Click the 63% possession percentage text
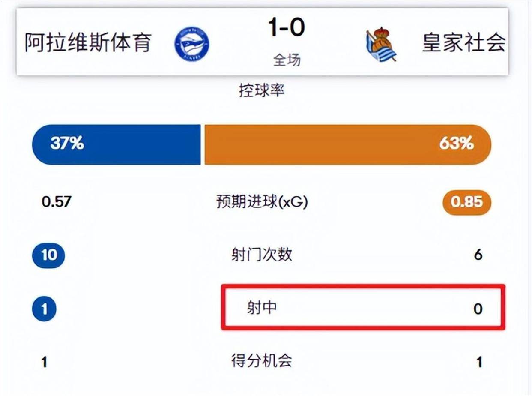This screenshot has width=532, height=396. click(456, 144)
